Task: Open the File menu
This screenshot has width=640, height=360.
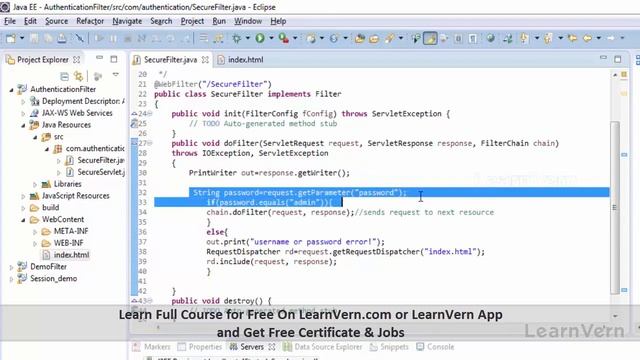Action: tap(10, 21)
